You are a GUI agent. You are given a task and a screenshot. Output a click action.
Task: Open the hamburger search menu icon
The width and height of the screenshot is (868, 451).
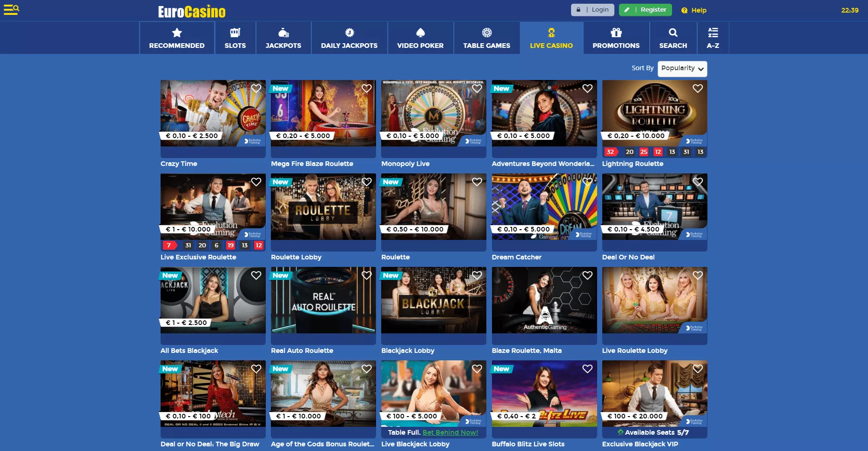11,10
